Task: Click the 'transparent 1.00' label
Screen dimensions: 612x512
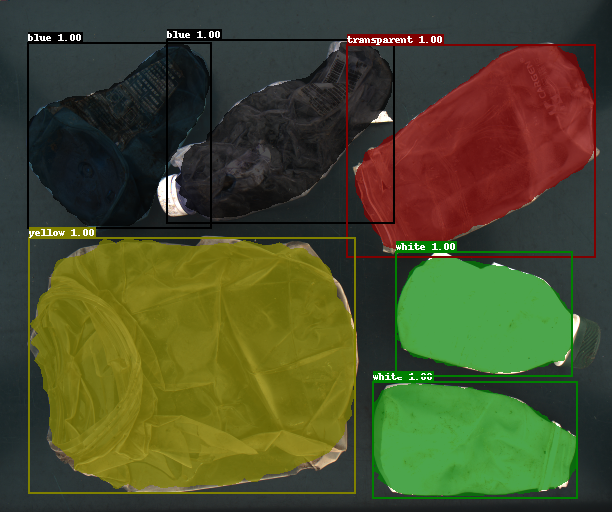Action: click(x=394, y=40)
